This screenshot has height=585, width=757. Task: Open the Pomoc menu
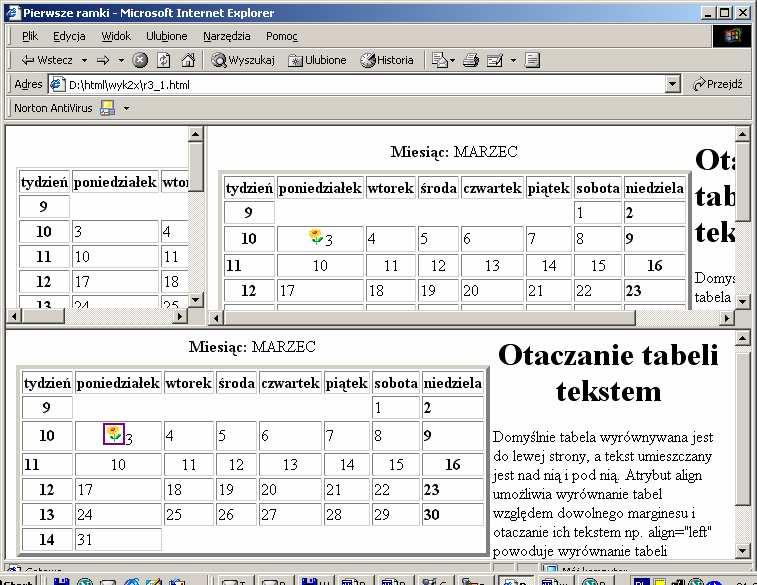pyautogui.click(x=281, y=36)
